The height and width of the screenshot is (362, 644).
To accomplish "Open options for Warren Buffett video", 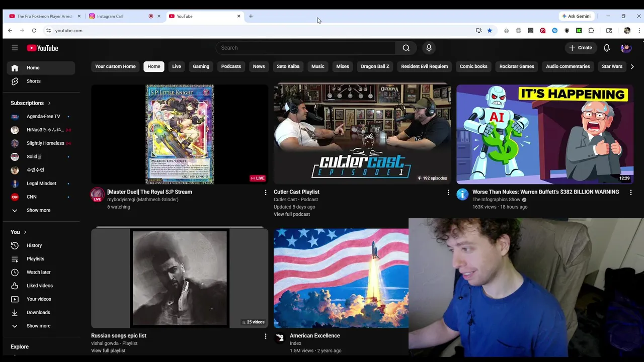I will click(x=631, y=192).
